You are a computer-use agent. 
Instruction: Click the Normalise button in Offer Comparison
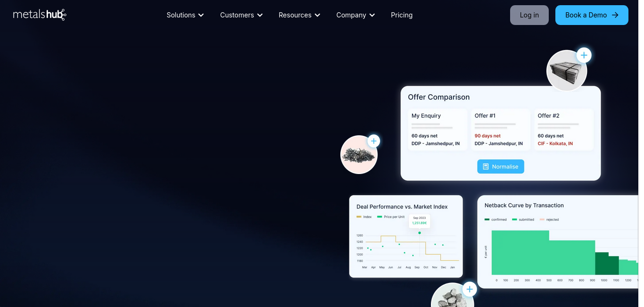click(x=501, y=166)
